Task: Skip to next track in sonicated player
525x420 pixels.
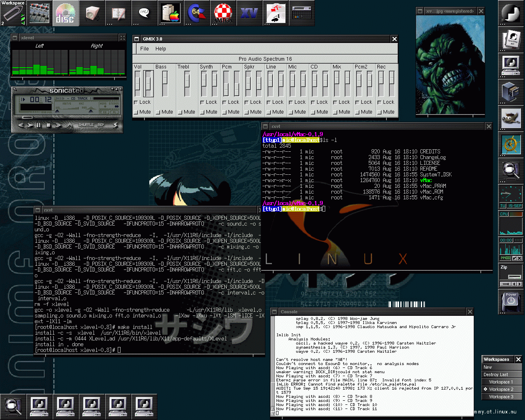Action: (x=58, y=125)
